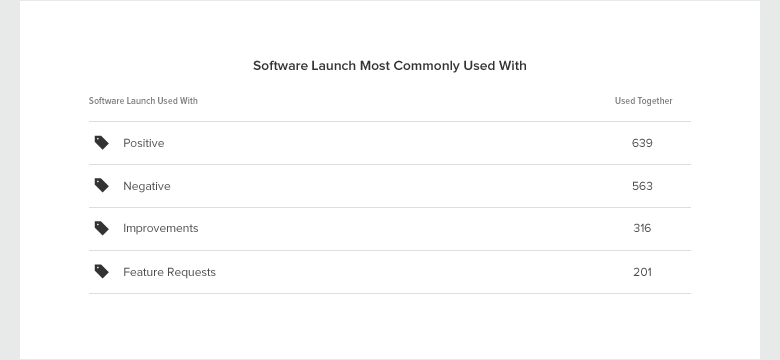Select the 639 used-together count

642,143
